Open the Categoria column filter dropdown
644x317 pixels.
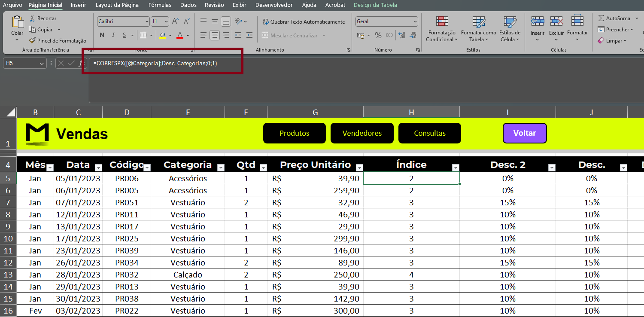[x=221, y=168]
